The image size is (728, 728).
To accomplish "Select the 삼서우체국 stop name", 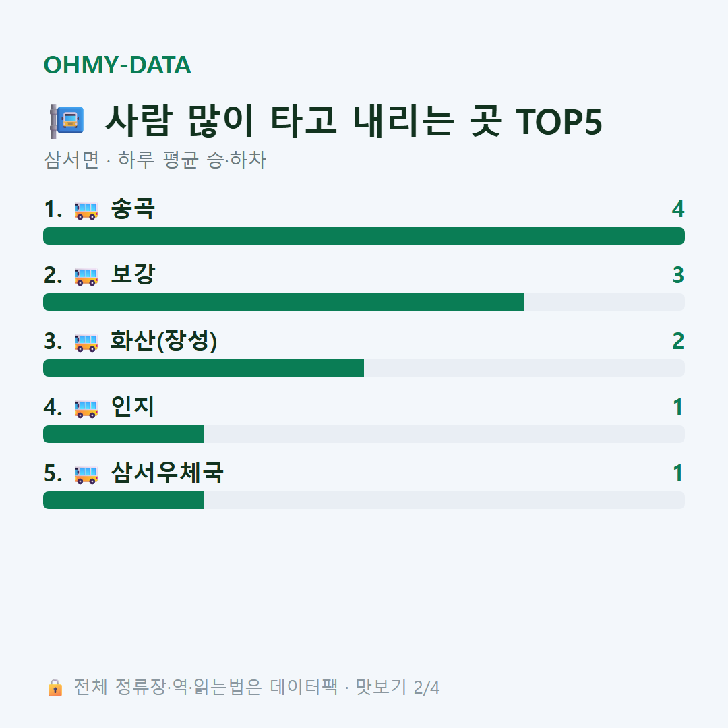I will point(167,473).
